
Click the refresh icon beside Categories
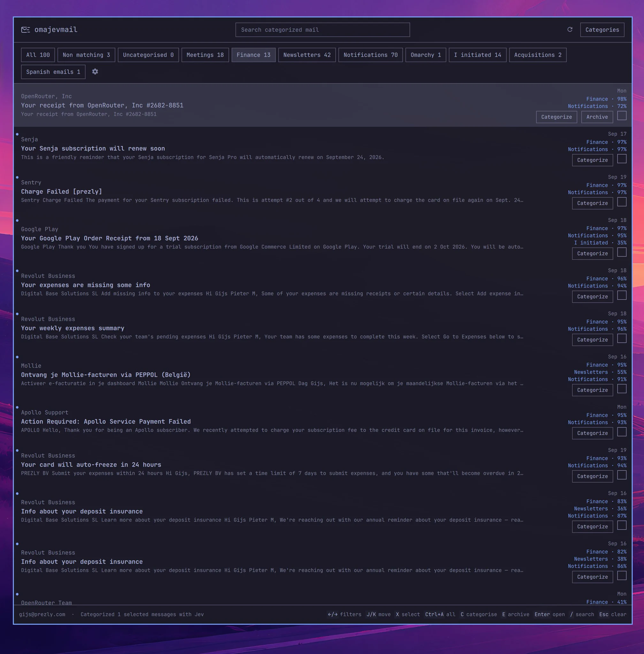click(x=570, y=29)
